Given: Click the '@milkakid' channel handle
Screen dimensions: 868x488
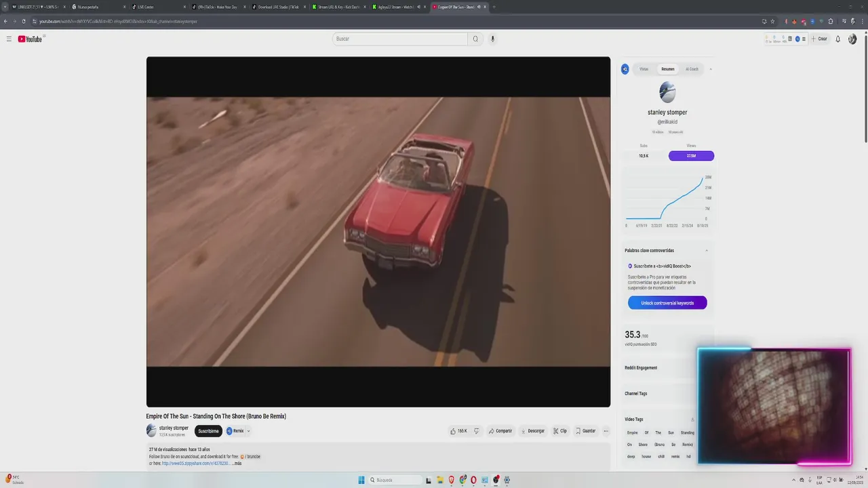Looking at the screenshot, I should pyautogui.click(x=667, y=122).
